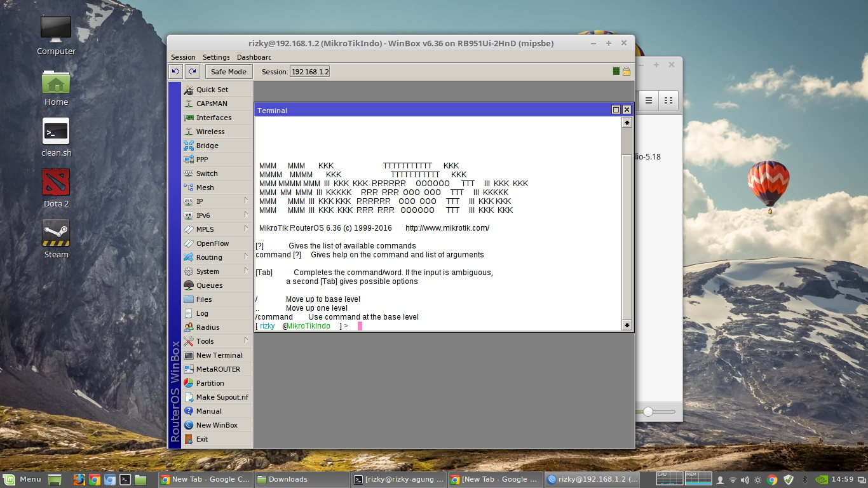
Task: Open the Log viewer
Action: pyautogui.click(x=201, y=313)
